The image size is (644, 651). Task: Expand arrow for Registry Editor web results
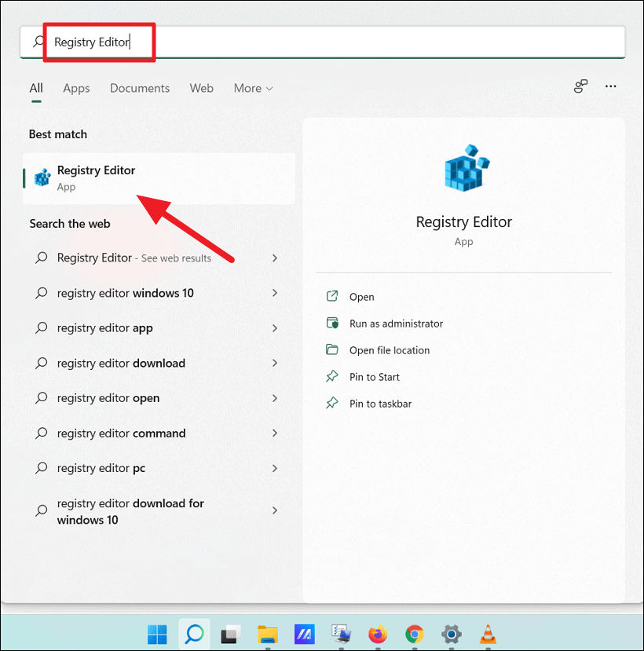(x=274, y=258)
